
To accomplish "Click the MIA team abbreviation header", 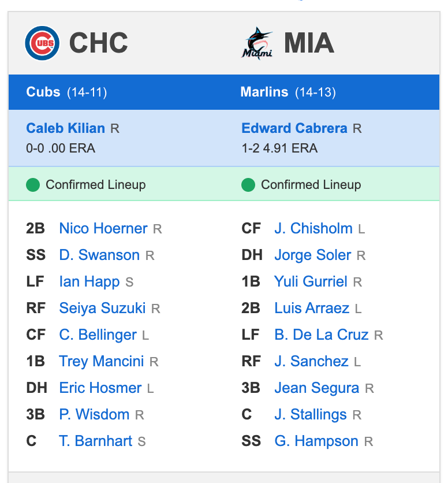I will pos(309,43).
